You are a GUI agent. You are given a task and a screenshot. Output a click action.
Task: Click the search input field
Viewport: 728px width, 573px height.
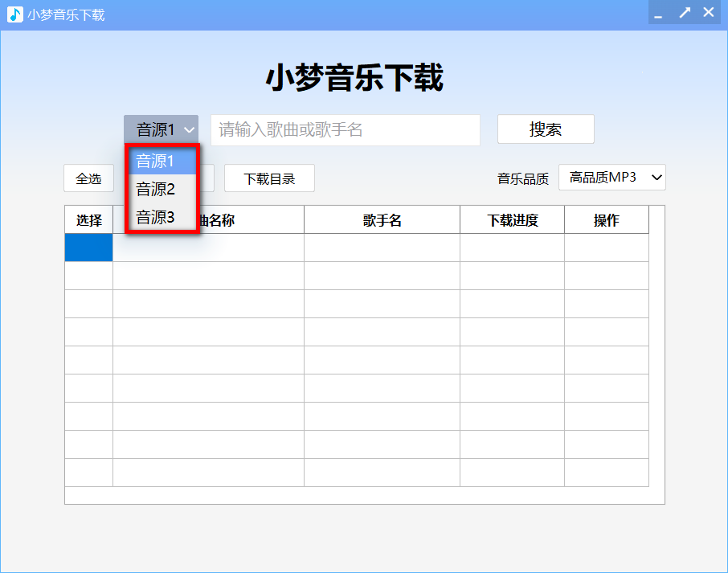pyautogui.click(x=346, y=129)
